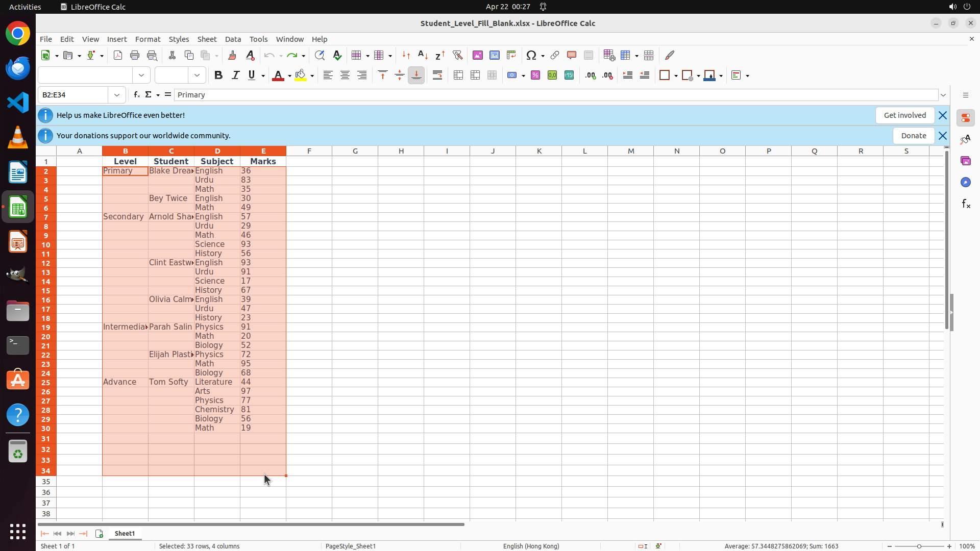
Task: Click the Insert Chart icon
Action: (494, 55)
